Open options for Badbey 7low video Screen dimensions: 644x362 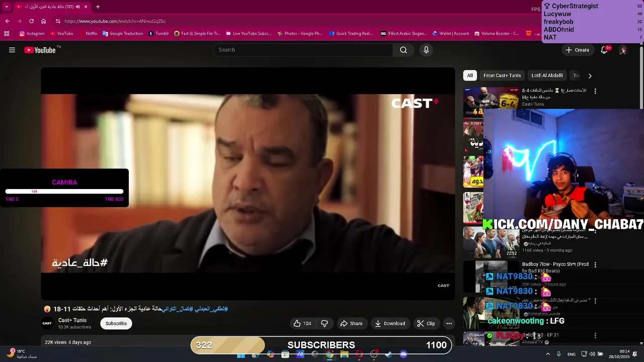595,264
